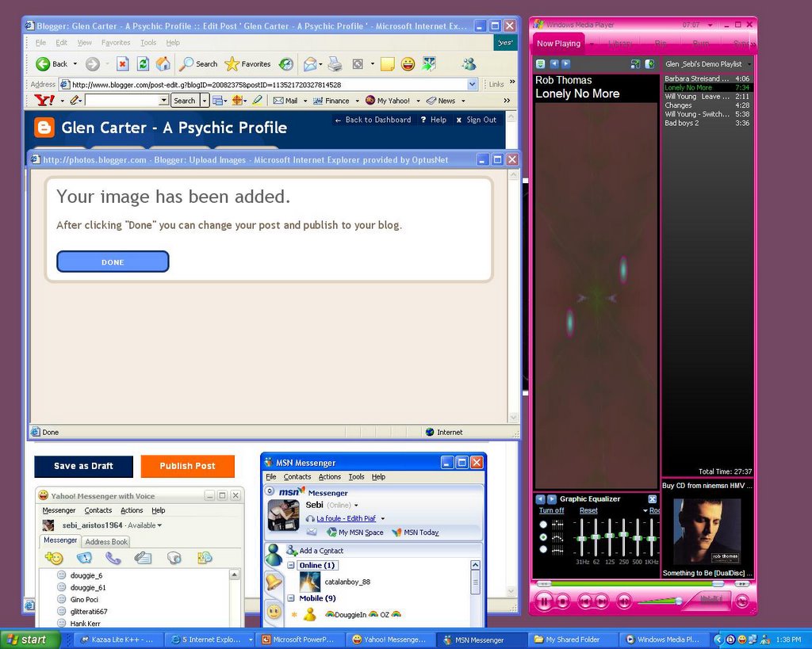Open the address bar dropdown in Internet Explorer
The height and width of the screenshot is (649, 812).
pos(472,84)
